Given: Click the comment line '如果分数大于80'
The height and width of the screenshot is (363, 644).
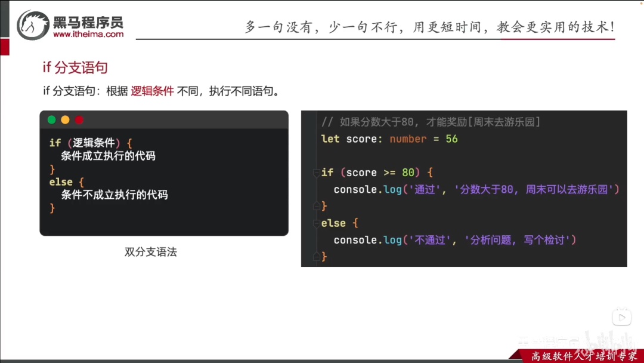Looking at the screenshot, I should [x=431, y=122].
